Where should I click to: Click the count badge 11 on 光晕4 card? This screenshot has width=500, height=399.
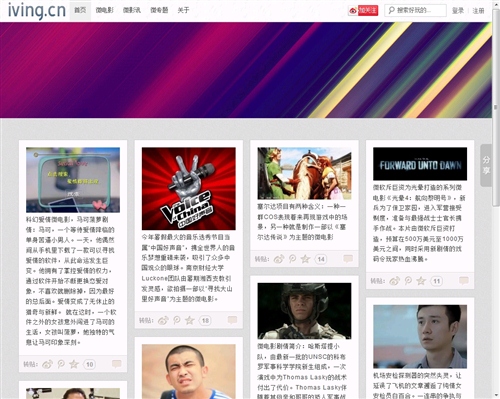click(436, 281)
